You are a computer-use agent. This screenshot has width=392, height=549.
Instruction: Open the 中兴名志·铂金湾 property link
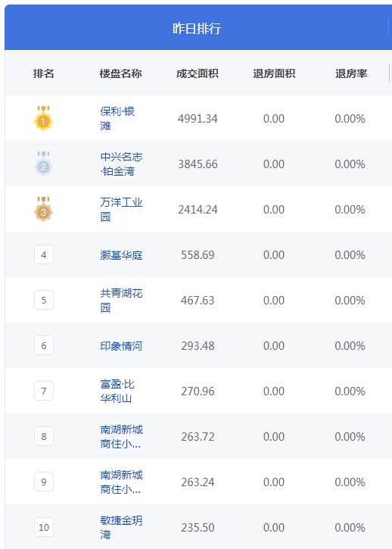point(121,164)
